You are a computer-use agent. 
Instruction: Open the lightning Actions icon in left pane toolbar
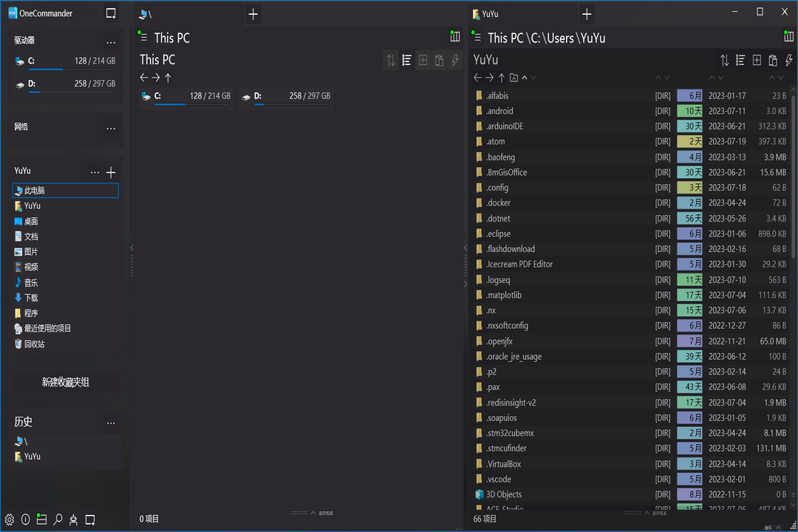click(455, 60)
